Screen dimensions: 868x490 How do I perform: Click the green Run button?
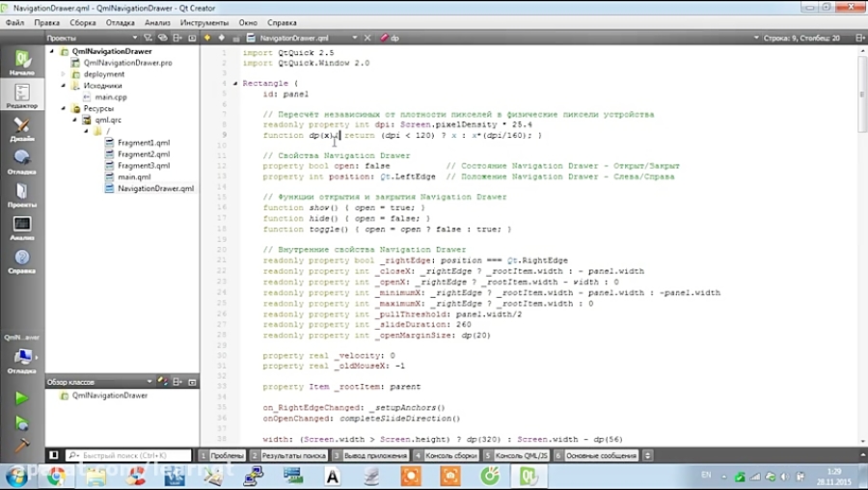(x=21, y=397)
